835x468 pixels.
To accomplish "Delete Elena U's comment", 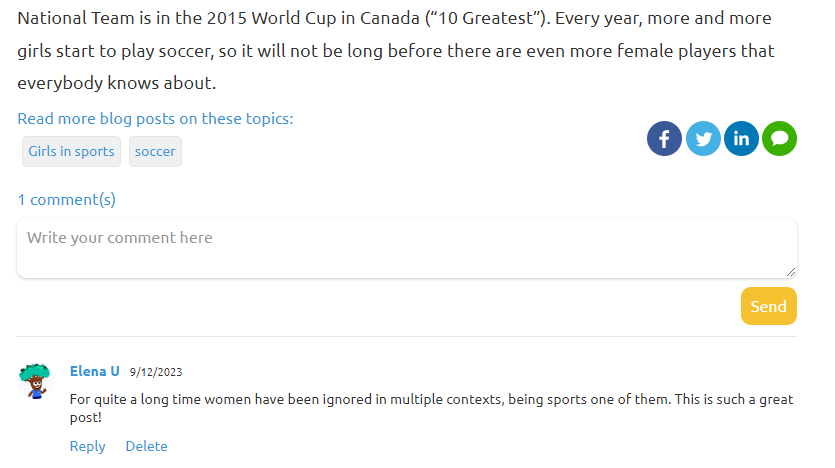I will coord(146,446).
